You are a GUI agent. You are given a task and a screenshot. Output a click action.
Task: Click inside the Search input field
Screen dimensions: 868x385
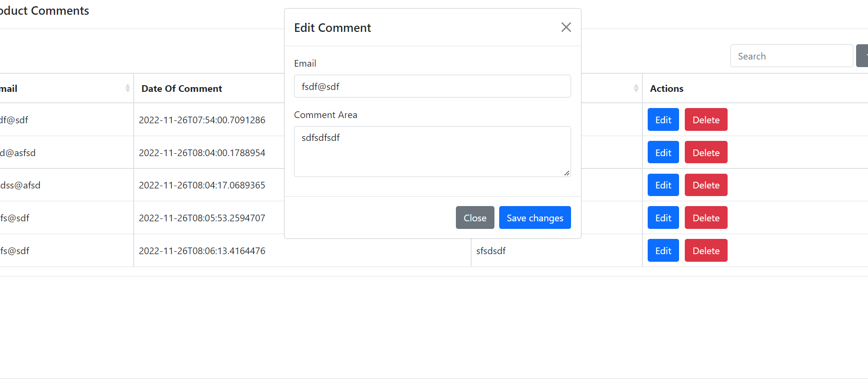click(x=791, y=56)
